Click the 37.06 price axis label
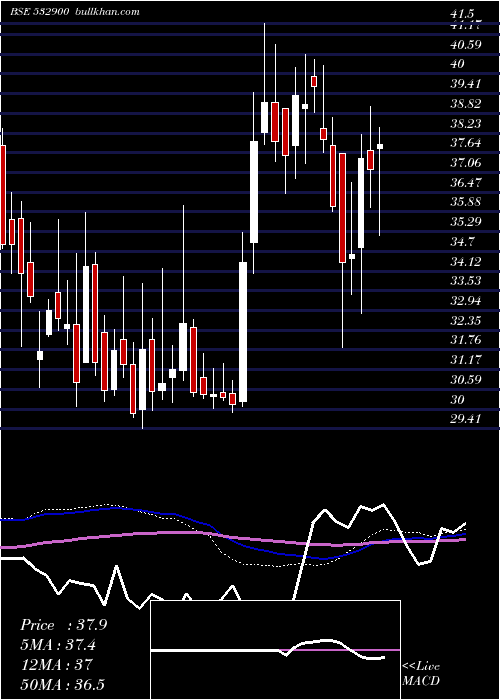500x700 pixels. point(466,163)
